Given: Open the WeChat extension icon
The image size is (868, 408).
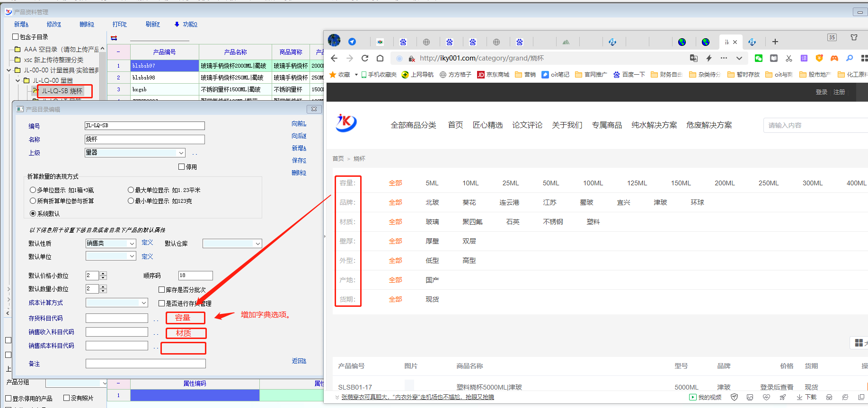Looking at the screenshot, I should coord(759,58).
